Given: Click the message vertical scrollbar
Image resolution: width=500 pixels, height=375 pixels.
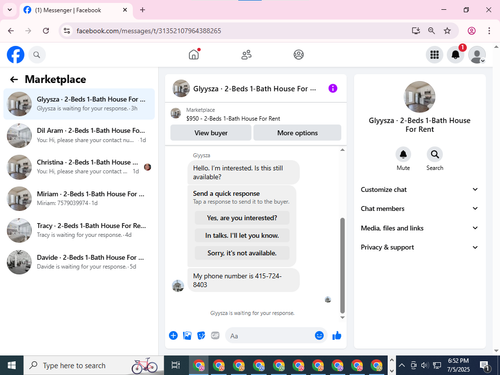Looking at the screenshot, I should (342, 265).
